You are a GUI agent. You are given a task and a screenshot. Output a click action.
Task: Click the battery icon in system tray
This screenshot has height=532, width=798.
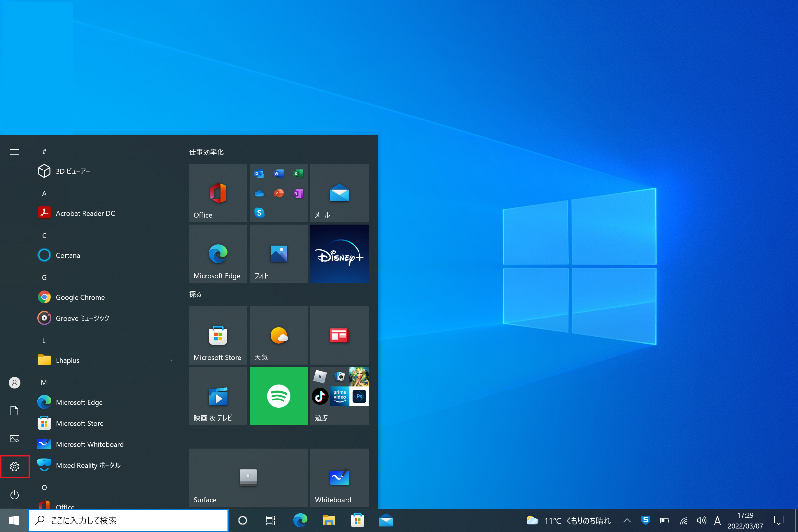click(664, 520)
